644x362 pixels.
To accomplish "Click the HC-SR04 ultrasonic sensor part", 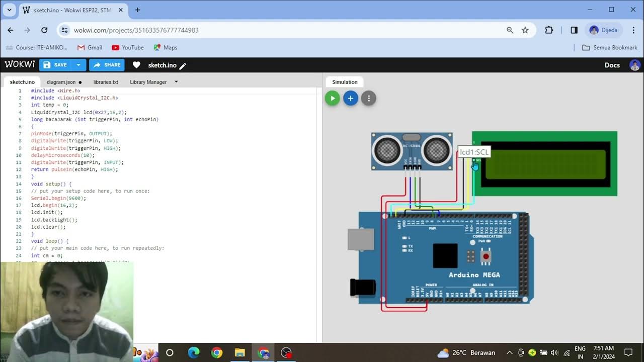I will (412, 151).
